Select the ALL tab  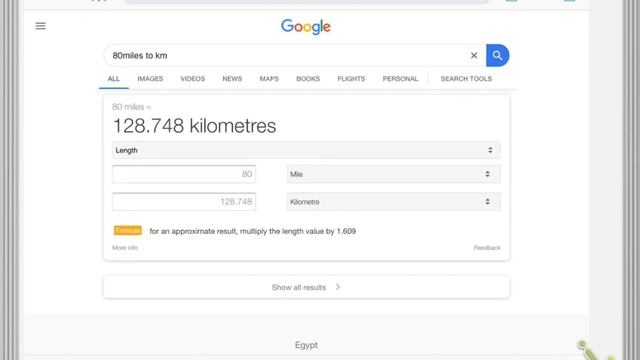tap(113, 79)
